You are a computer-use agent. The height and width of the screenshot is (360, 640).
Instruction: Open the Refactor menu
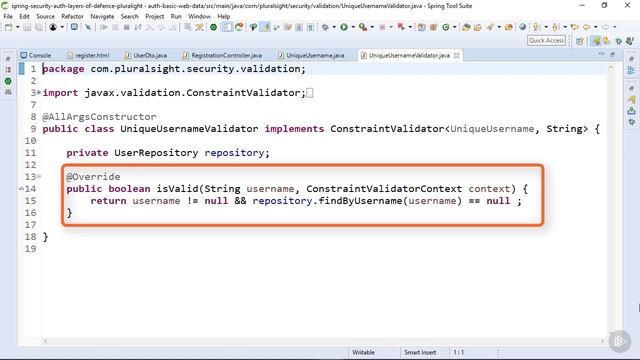click(72, 16)
